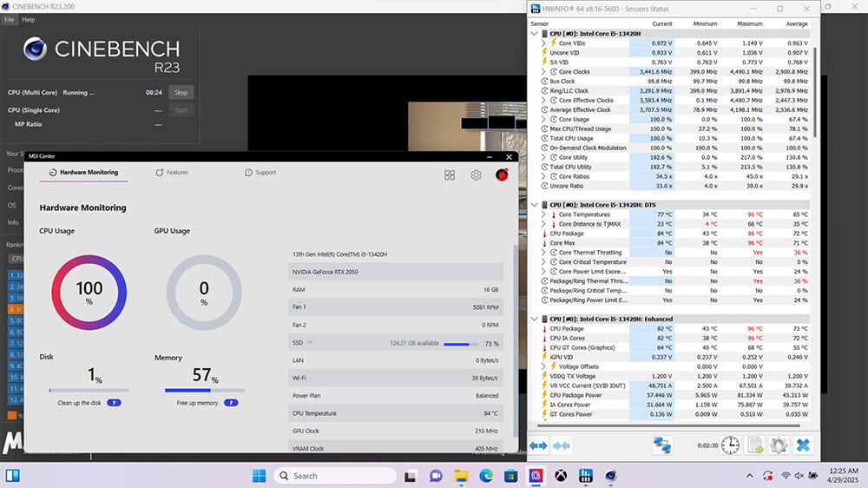Click the taskbar Search box

[x=335, y=476]
